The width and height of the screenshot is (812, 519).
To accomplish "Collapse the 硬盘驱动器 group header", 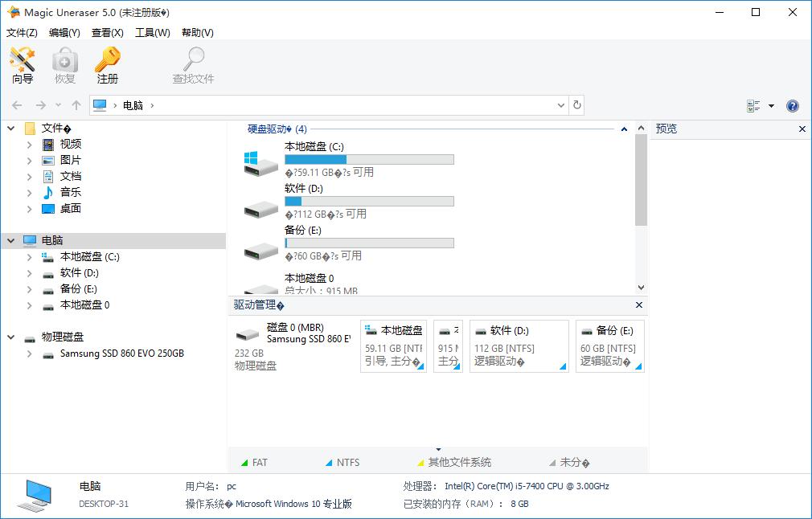I will click(x=624, y=129).
